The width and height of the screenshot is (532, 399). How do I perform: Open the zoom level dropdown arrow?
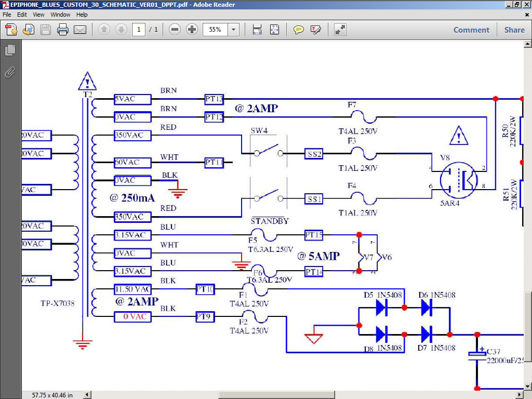[x=233, y=30]
